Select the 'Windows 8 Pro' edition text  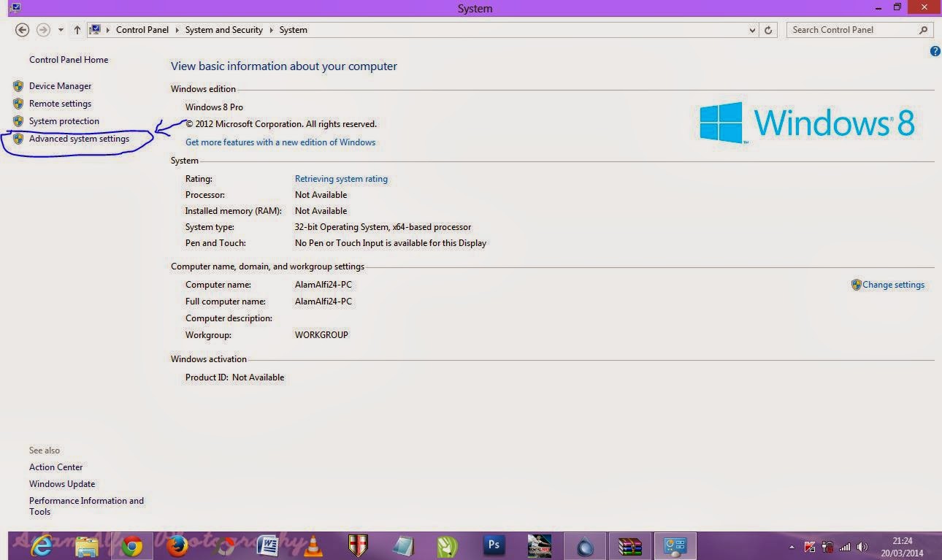[x=214, y=107]
